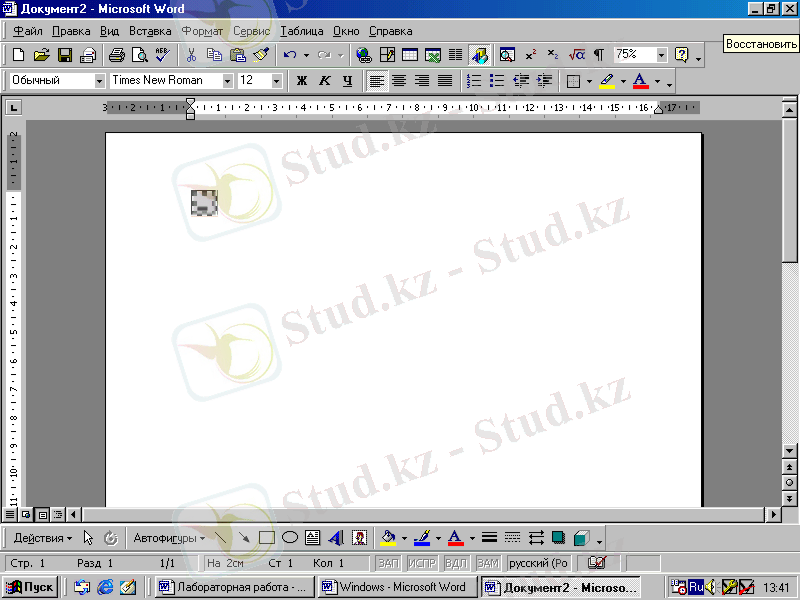Insert a table from the toolbar
The width and height of the screenshot is (800, 600).
(x=410, y=55)
